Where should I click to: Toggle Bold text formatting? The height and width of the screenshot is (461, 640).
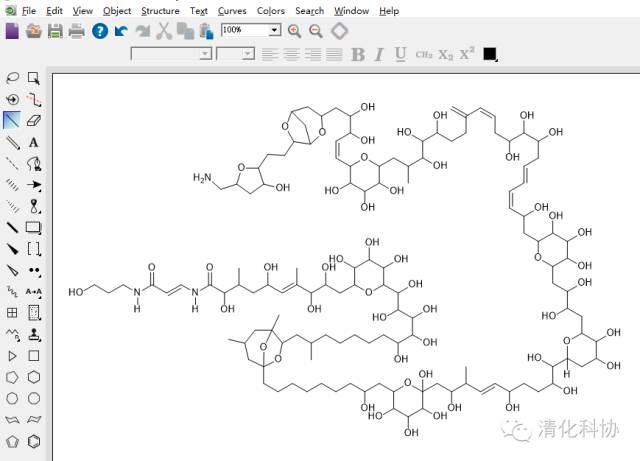click(358, 54)
